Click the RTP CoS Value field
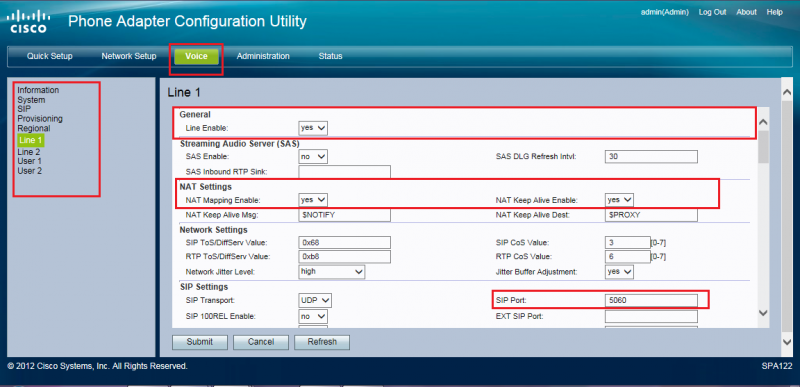This screenshot has width=800, height=387. [628, 256]
